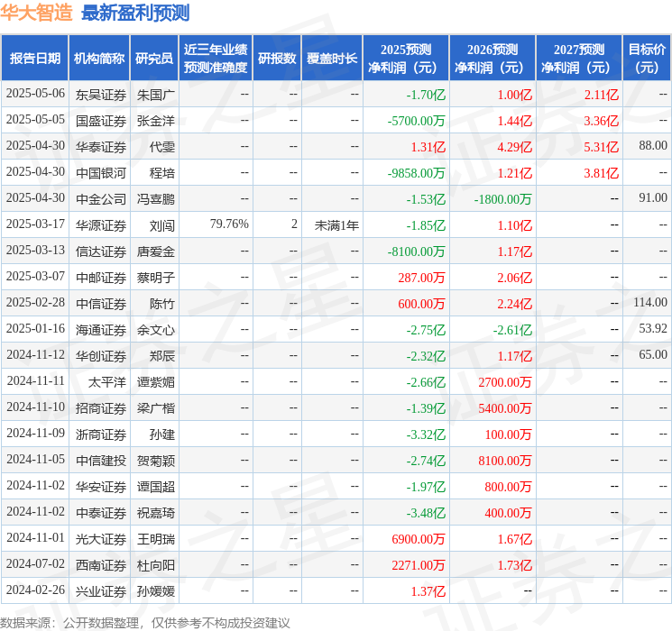Open the 东吴证券 institution entry
672x631 pixels.
point(101,94)
